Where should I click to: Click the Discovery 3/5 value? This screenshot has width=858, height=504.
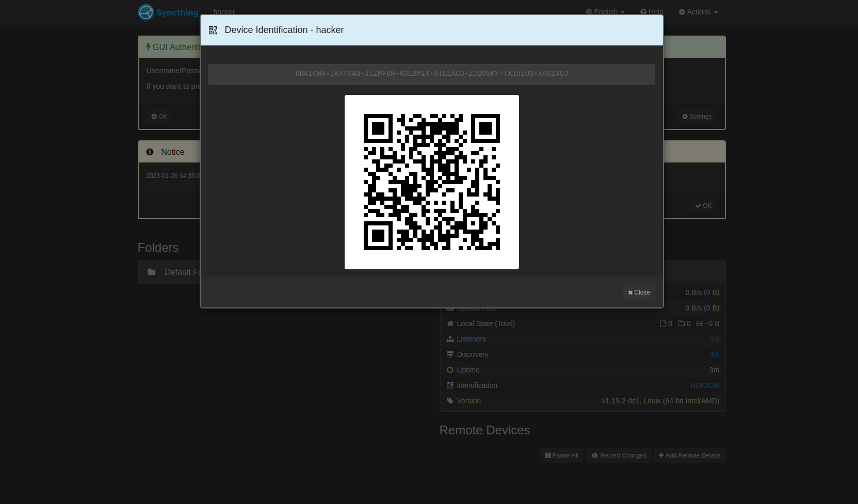click(714, 354)
